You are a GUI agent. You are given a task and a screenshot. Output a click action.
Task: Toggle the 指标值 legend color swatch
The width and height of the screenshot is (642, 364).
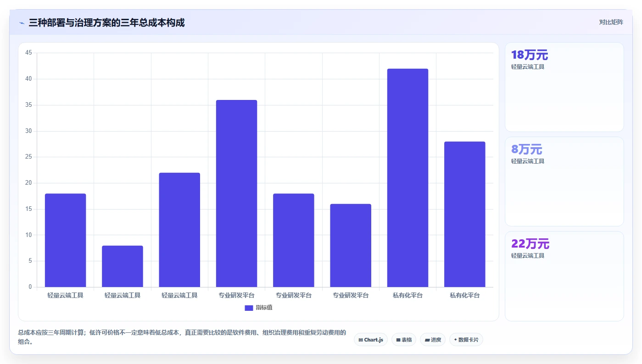[x=249, y=308]
